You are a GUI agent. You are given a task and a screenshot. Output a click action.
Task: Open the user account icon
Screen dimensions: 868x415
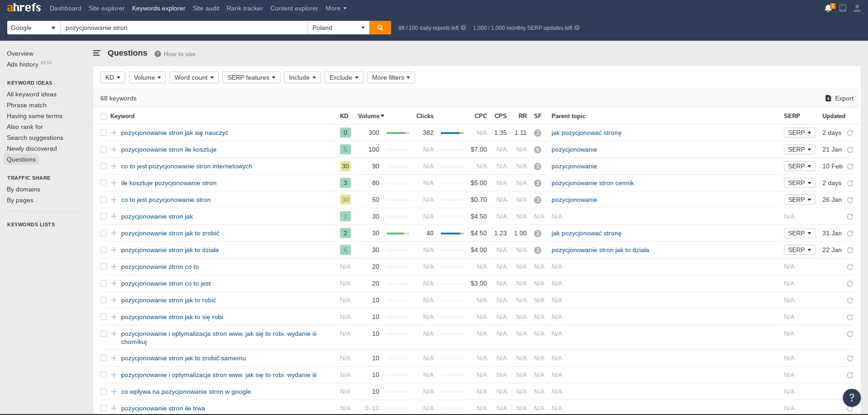pos(857,8)
